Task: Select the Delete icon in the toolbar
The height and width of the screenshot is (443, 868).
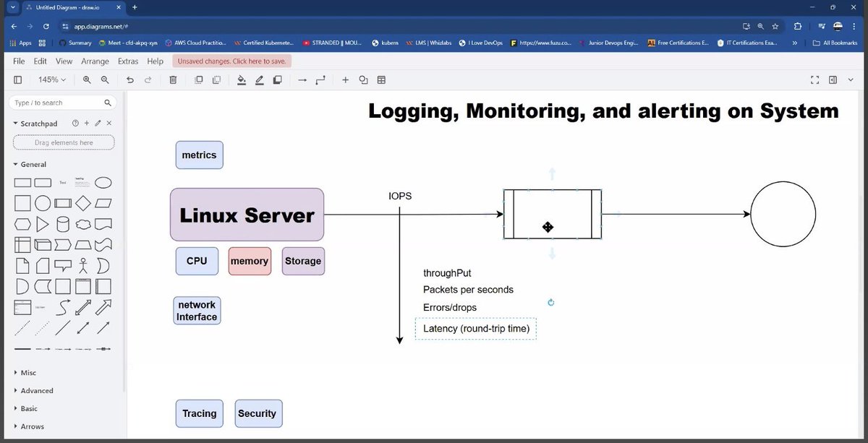Action: click(x=172, y=79)
